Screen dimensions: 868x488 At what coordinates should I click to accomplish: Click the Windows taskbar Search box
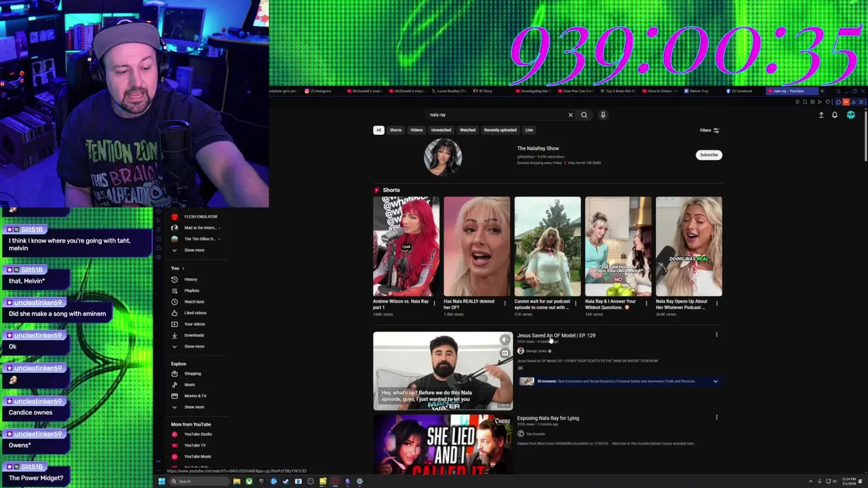(199, 481)
